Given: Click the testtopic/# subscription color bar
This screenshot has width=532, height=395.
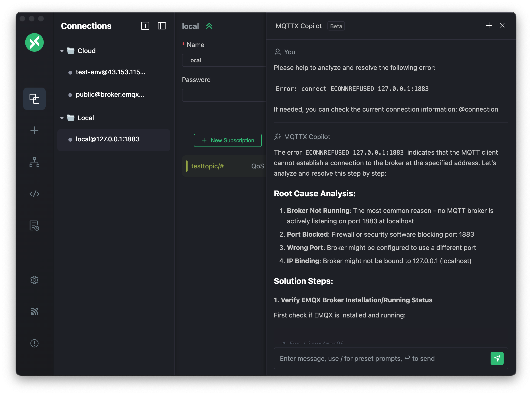Looking at the screenshot, I should [187, 166].
